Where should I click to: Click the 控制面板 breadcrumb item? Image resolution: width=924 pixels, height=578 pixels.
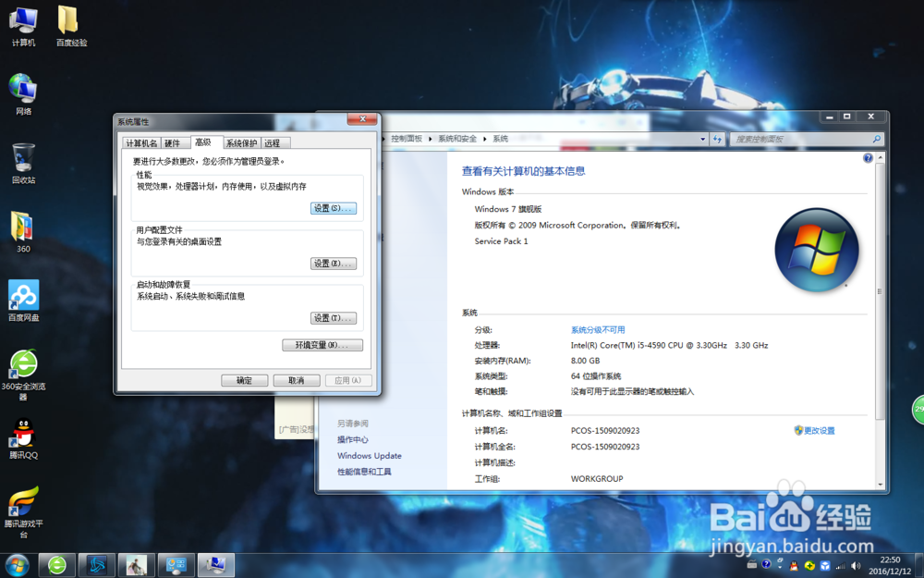tap(407, 139)
